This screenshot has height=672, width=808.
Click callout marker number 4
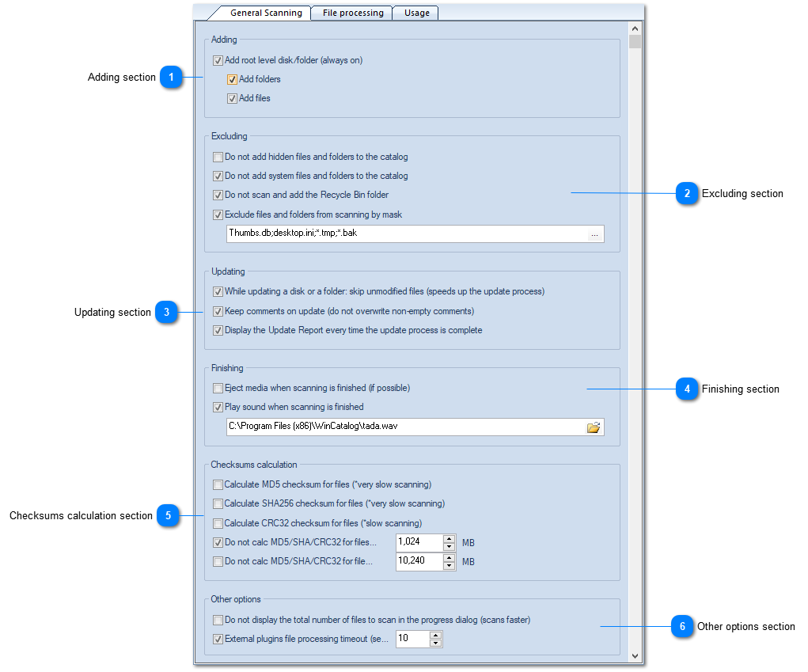point(687,389)
